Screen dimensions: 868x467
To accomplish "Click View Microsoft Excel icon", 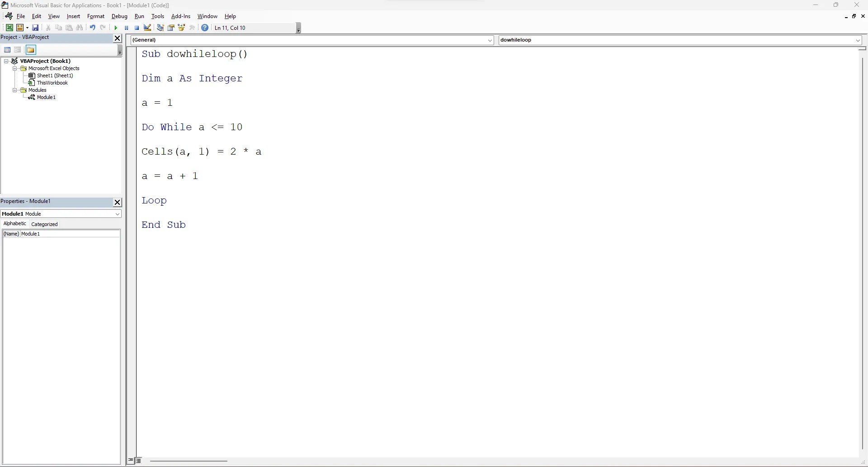I will pyautogui.click(x=9, y=28).
